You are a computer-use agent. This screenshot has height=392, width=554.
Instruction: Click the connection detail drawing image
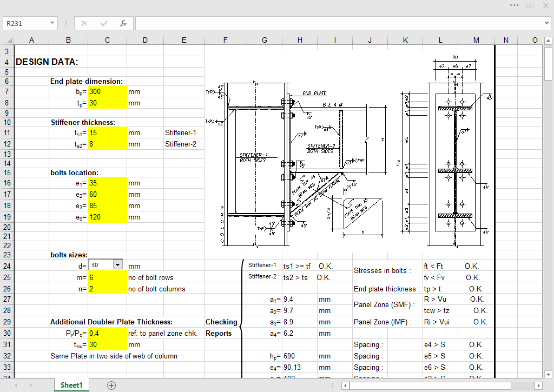(x=349, y=151)
